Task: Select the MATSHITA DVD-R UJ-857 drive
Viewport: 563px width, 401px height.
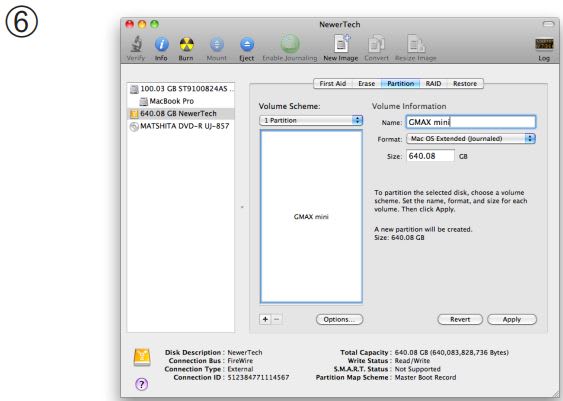Action: pyautogui.click(x=181, y=126)
